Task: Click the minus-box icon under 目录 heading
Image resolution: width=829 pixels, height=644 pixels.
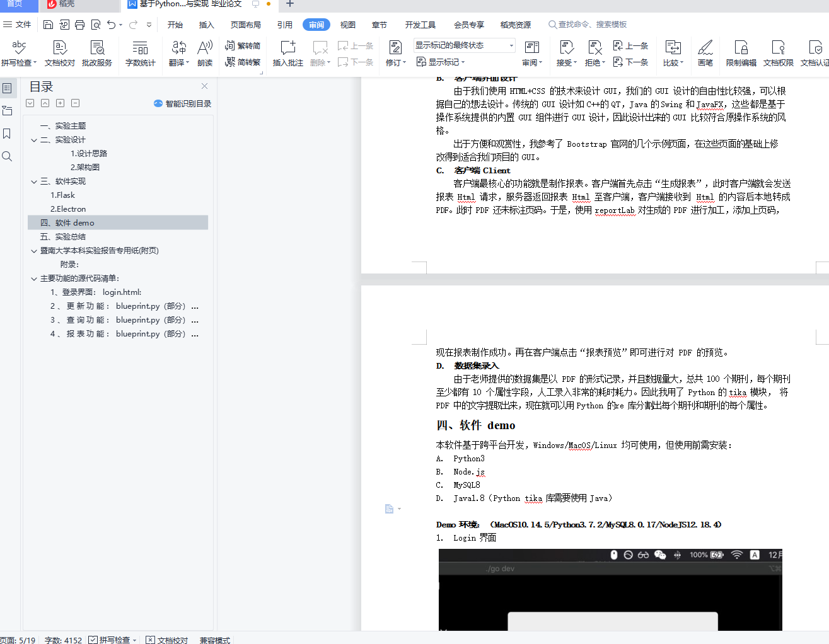Action: [x=75, y=103]
